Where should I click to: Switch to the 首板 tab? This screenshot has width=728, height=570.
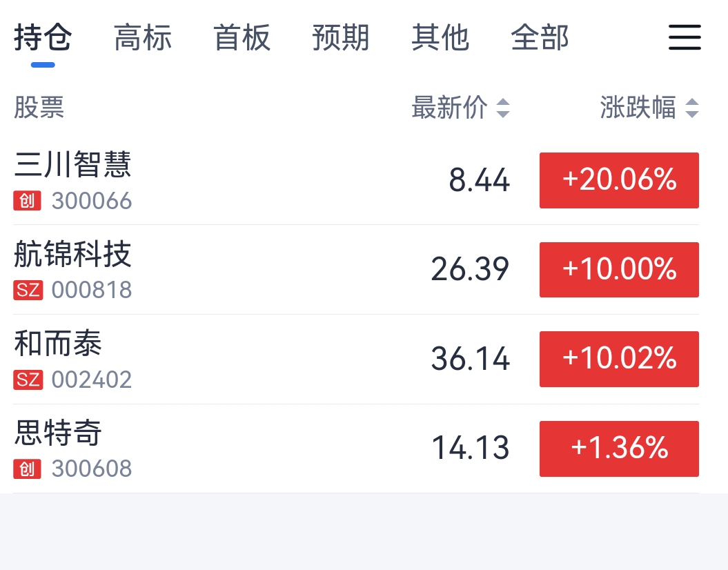242,37
